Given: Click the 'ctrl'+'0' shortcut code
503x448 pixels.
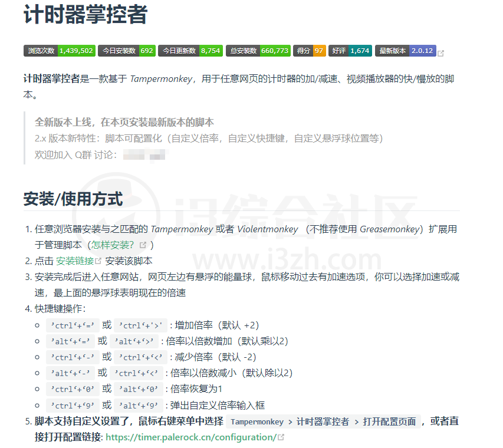Looking at the screenshot, I should click(x=73, y=389).
